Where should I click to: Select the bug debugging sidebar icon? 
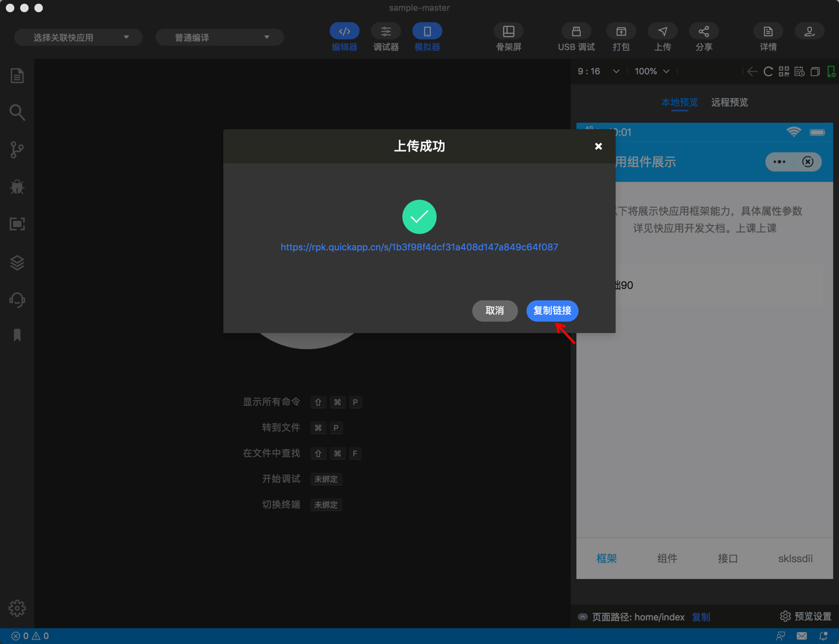[17, 187]
